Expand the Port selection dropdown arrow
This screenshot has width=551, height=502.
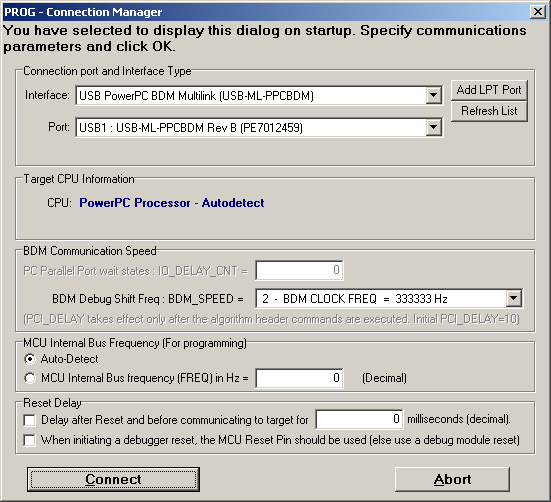434,127
